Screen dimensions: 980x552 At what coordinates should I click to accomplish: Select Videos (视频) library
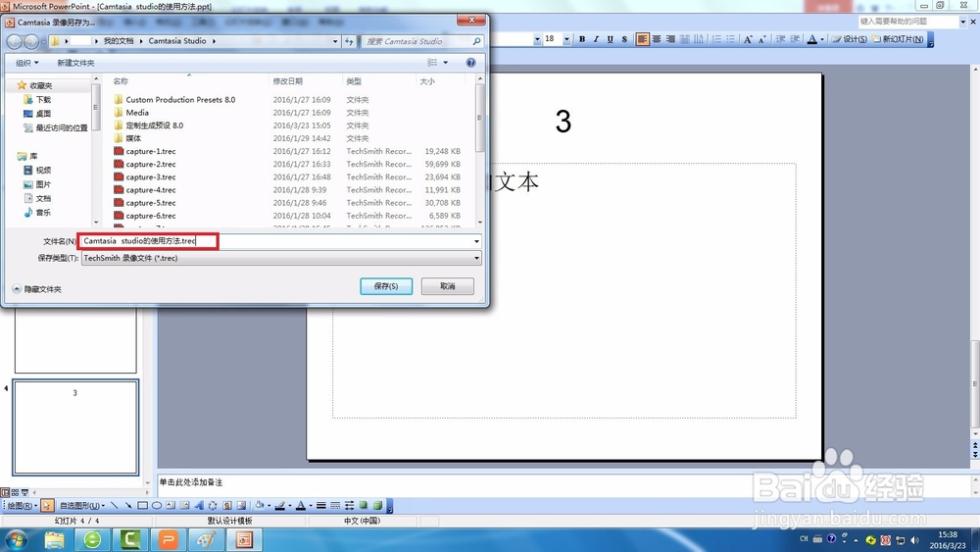tap(37, 170)
